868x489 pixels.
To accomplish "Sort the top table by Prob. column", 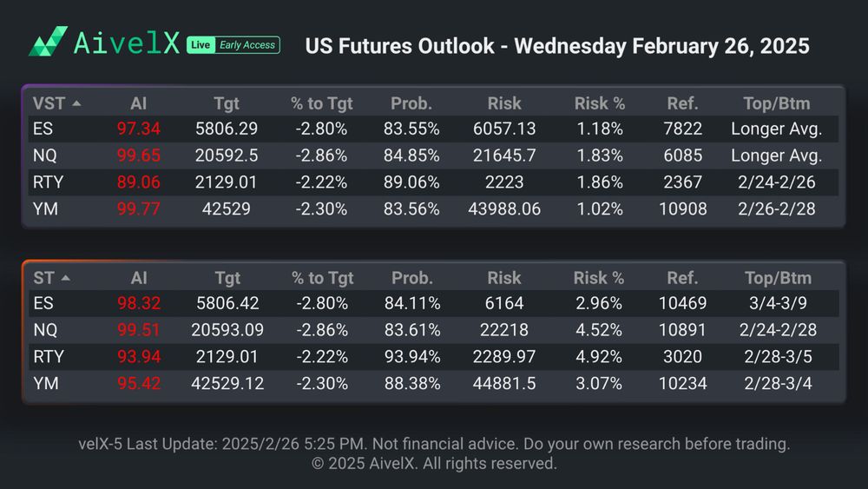I will click(411, 103).
